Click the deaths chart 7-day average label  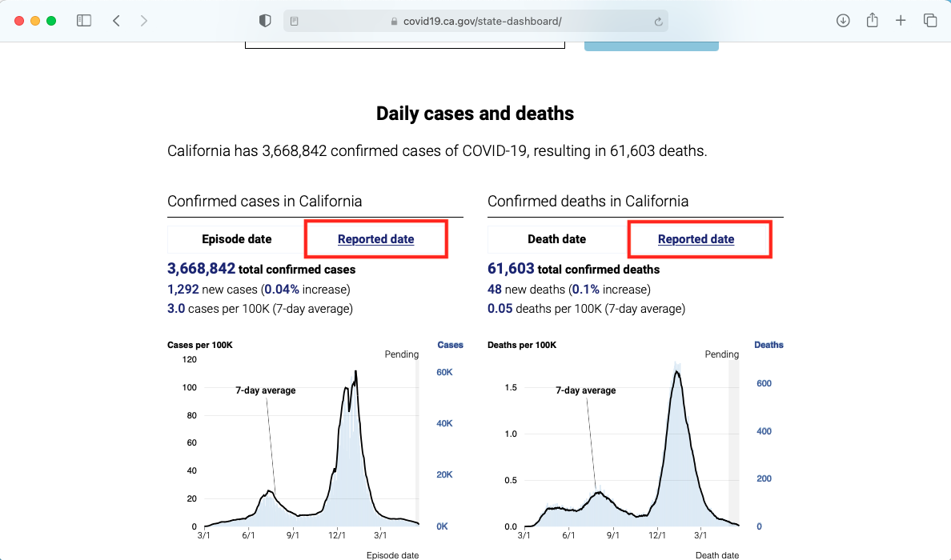point(586,390)
